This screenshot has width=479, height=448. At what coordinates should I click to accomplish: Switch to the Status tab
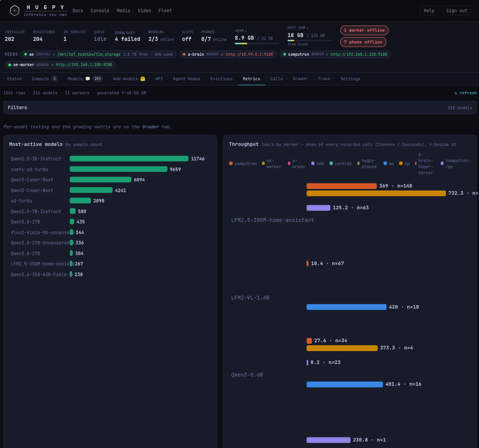[x=14, y=79]
